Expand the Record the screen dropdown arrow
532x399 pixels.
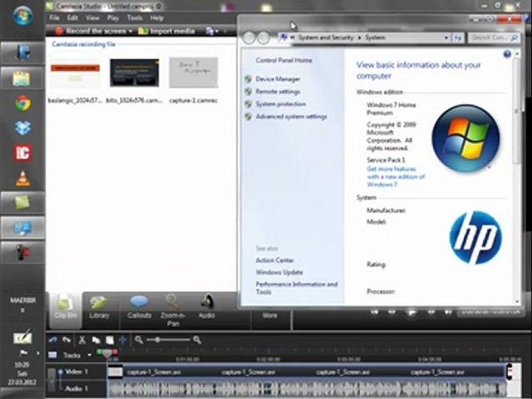pyautogui.click(x=131, y=31)
